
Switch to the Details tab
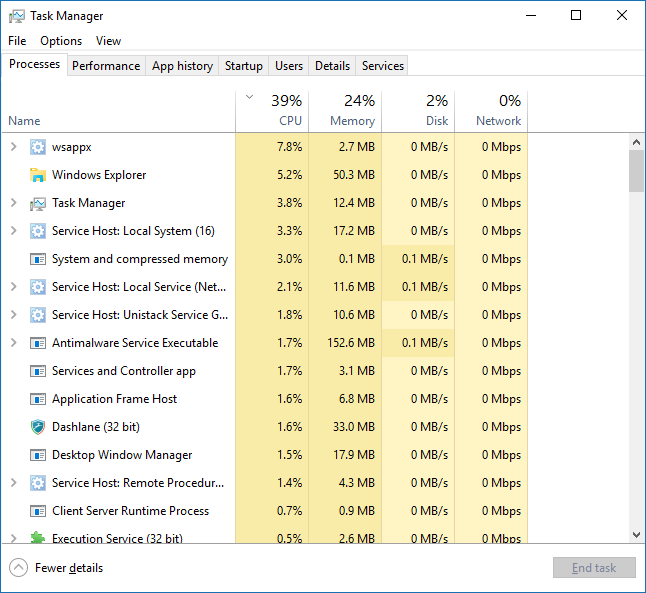point(332,66)
